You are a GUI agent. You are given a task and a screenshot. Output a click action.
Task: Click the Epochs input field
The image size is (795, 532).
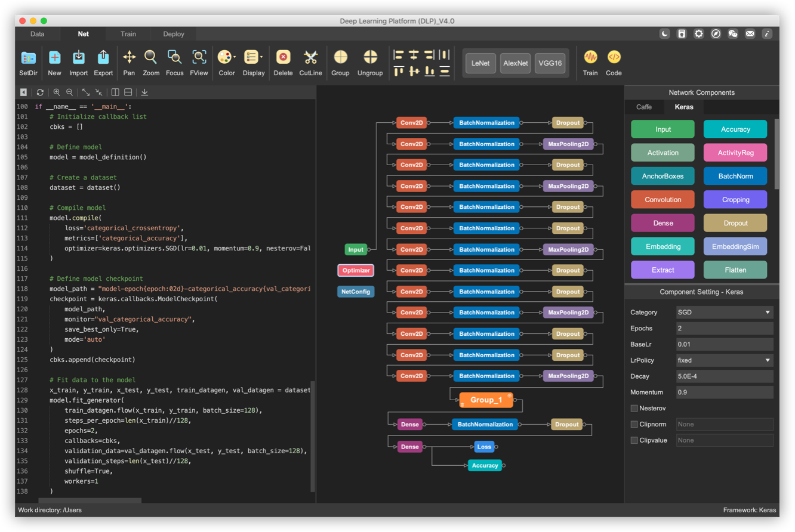[724, 329]
